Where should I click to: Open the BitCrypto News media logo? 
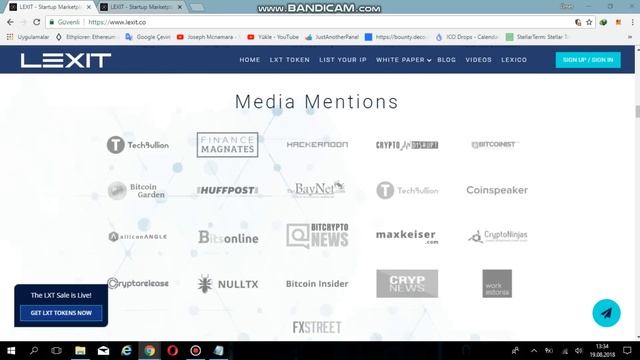coord(317,236)
